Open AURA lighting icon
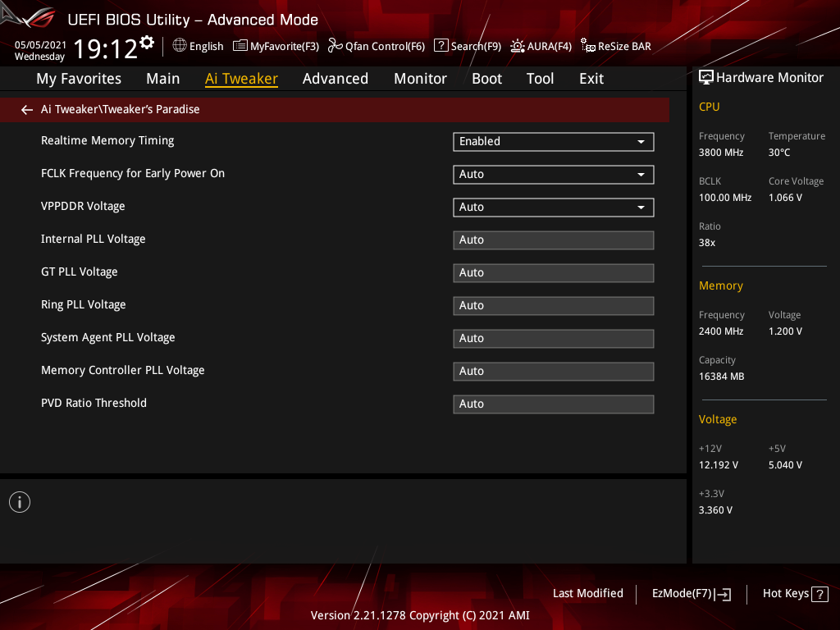 (517, 46)
